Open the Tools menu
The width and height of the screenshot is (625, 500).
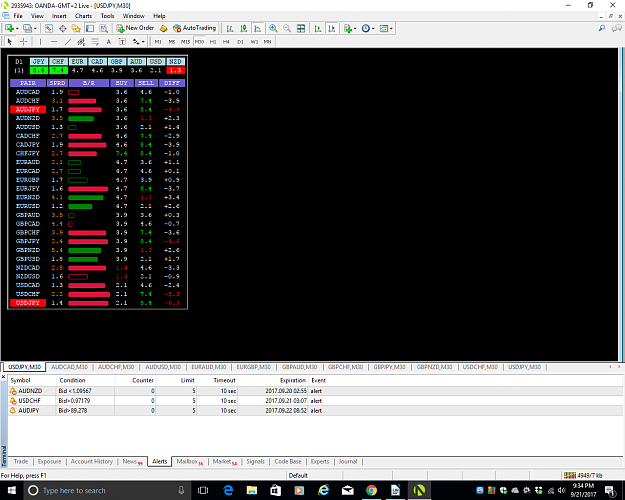[x=107, y=16]
